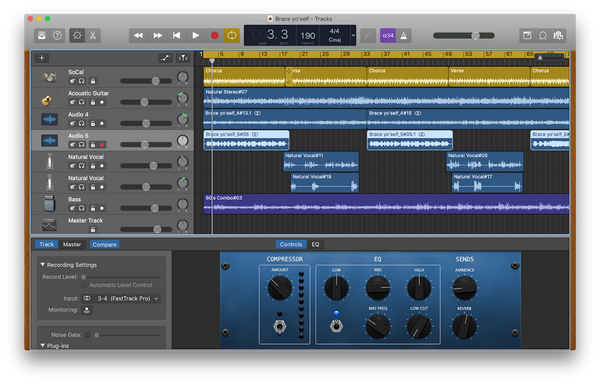Image resolution: width=600 pixels, height=385 pixels.
Task: Select the Audio 4 waveform icon
Action: point(49,119)
